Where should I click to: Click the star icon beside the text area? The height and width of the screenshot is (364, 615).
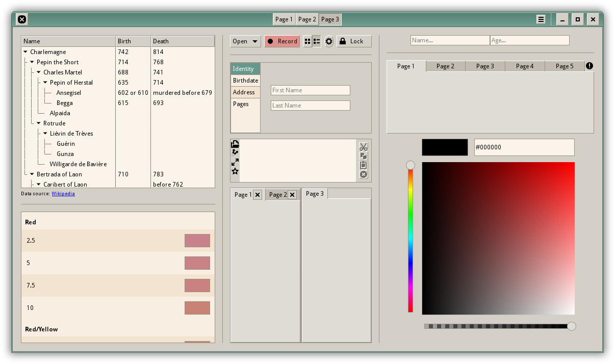[235, 171]
